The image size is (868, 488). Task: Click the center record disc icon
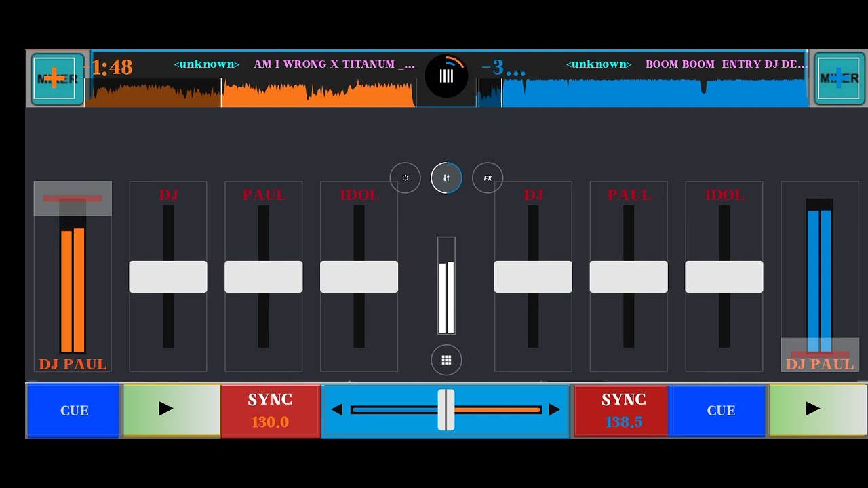click(446, 76)
